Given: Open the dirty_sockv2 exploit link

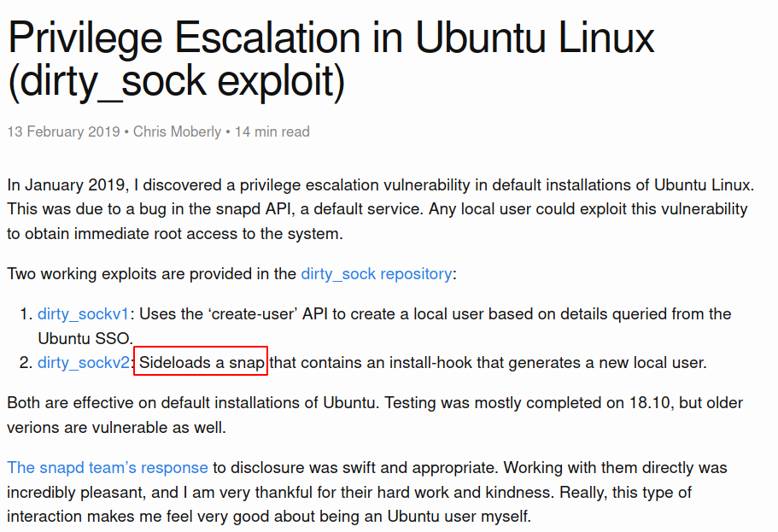Looking at the screenshot, I should pos(84,363).
